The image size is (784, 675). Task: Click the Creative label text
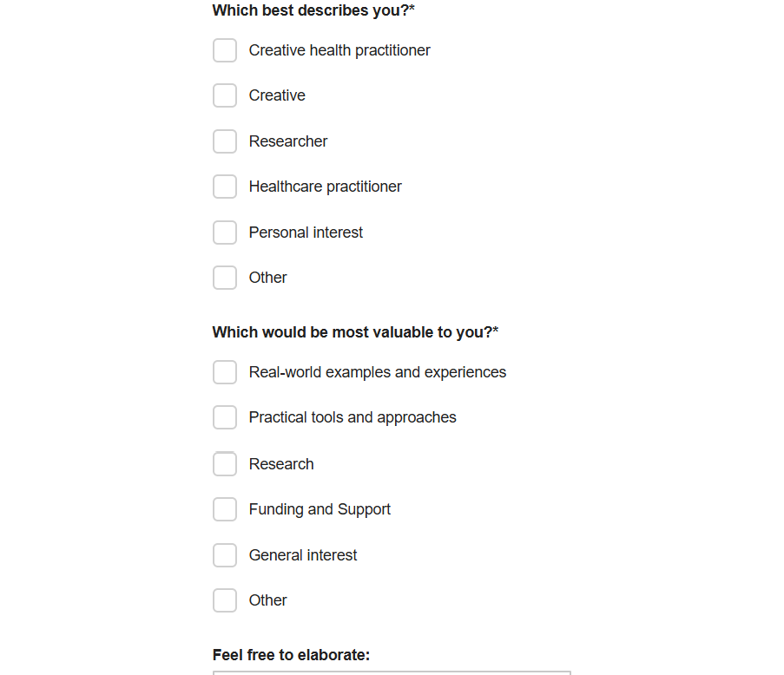pos(276,95)
